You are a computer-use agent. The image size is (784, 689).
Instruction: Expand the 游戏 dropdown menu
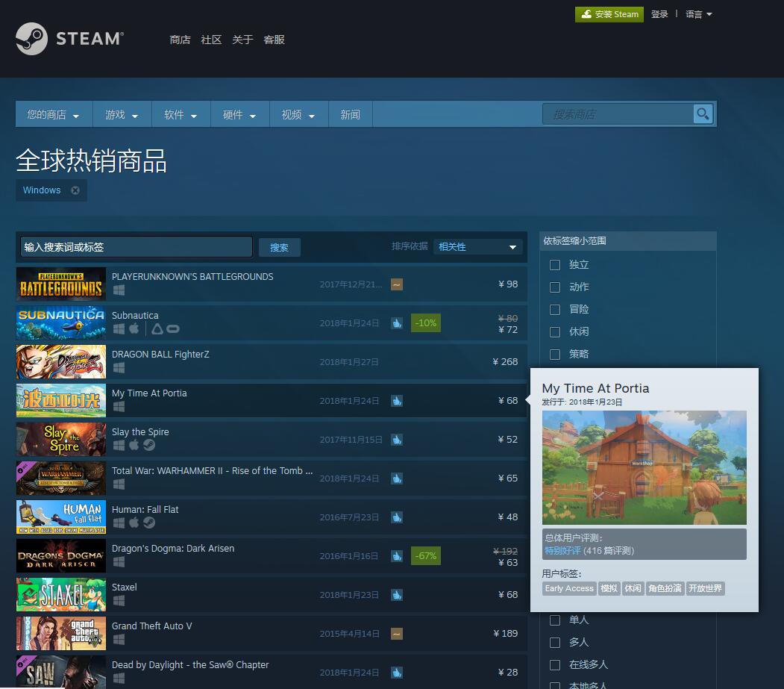tap(122, 114)
